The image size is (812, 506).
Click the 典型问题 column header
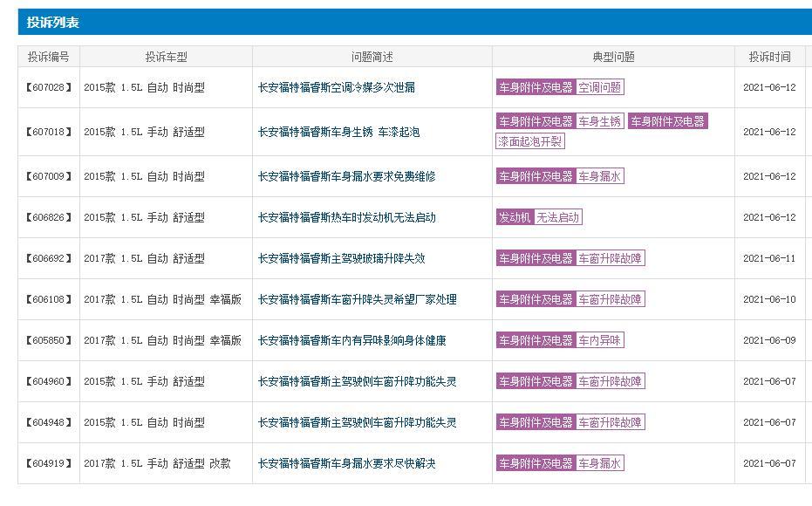pyautogui.click(x=614, y=57)
